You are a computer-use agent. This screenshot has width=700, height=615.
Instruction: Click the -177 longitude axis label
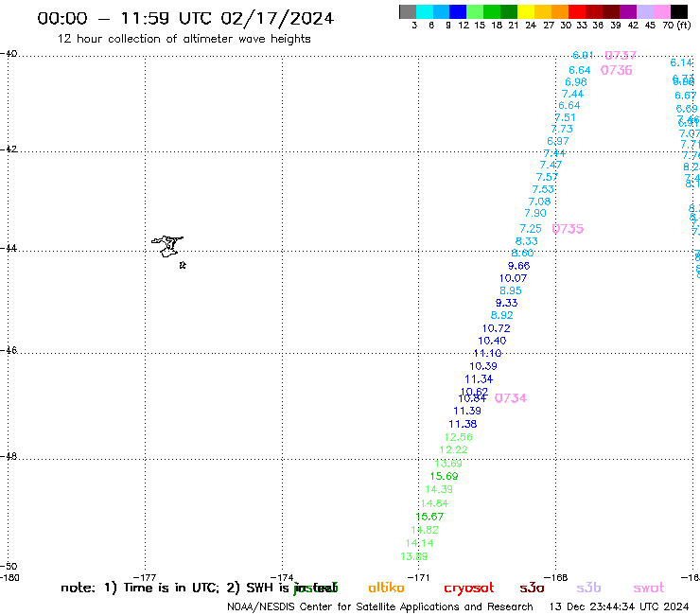[x=145, y=577]
